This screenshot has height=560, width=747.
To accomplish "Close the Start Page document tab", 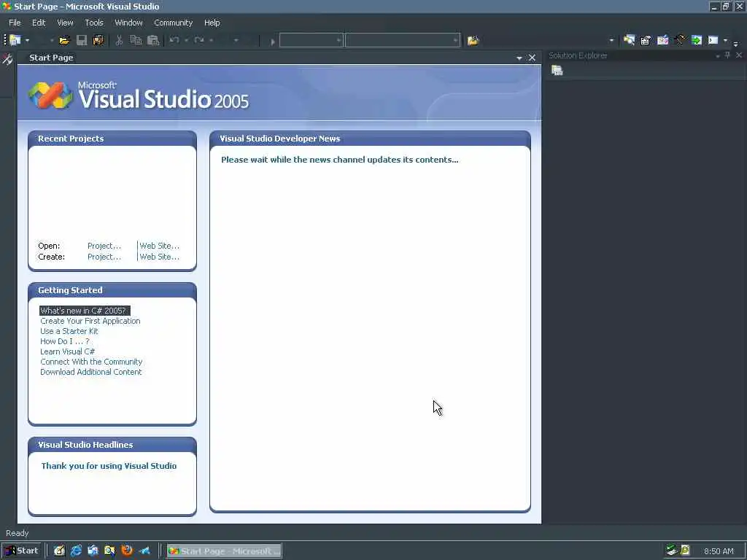I will tap(532, 58).
